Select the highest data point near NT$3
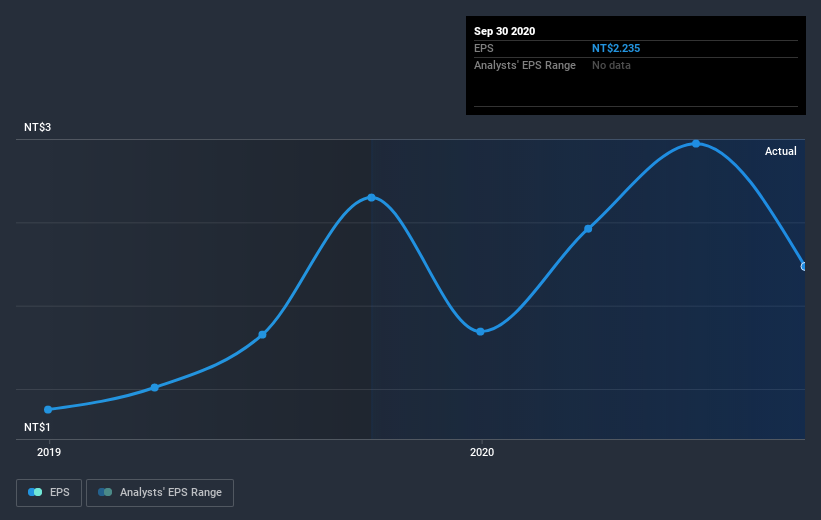This screenshot has height=520, width=821. click(x=696, y=143)
